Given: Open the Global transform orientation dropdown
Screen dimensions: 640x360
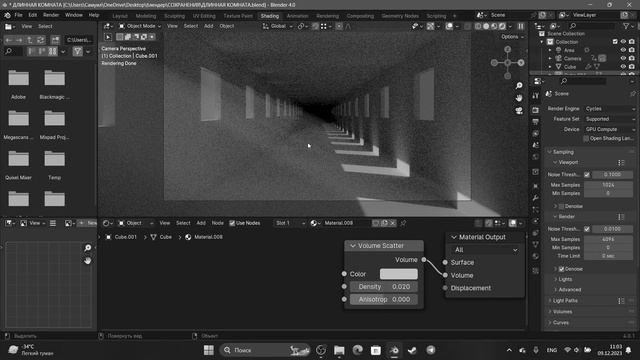Looking at the screenshot, I should [278, 26].
